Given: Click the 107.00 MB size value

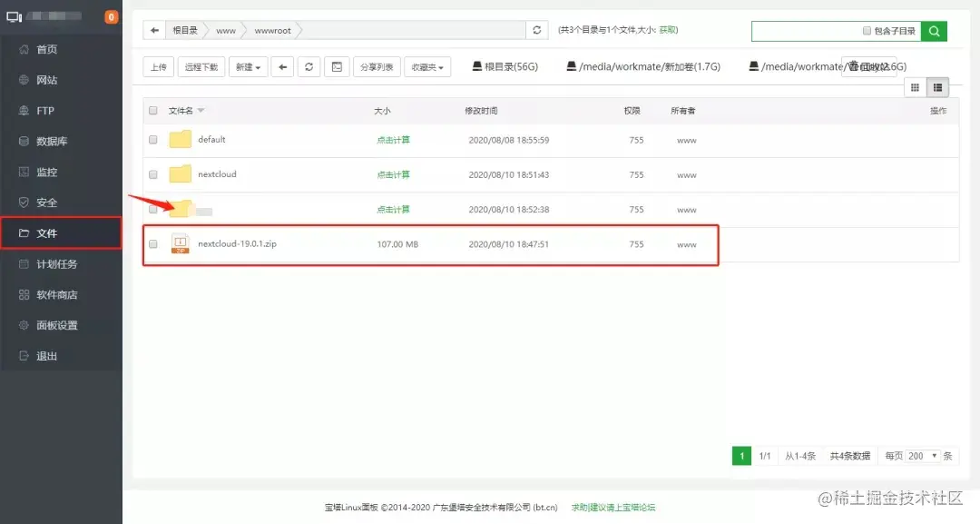Looking at the screenshot, I should [397, 244].
